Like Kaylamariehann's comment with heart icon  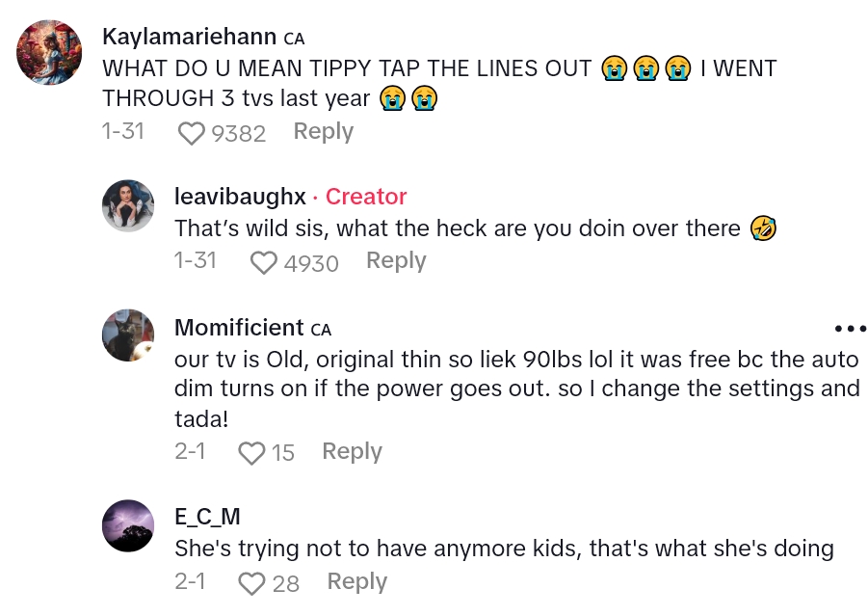point(192,133)
